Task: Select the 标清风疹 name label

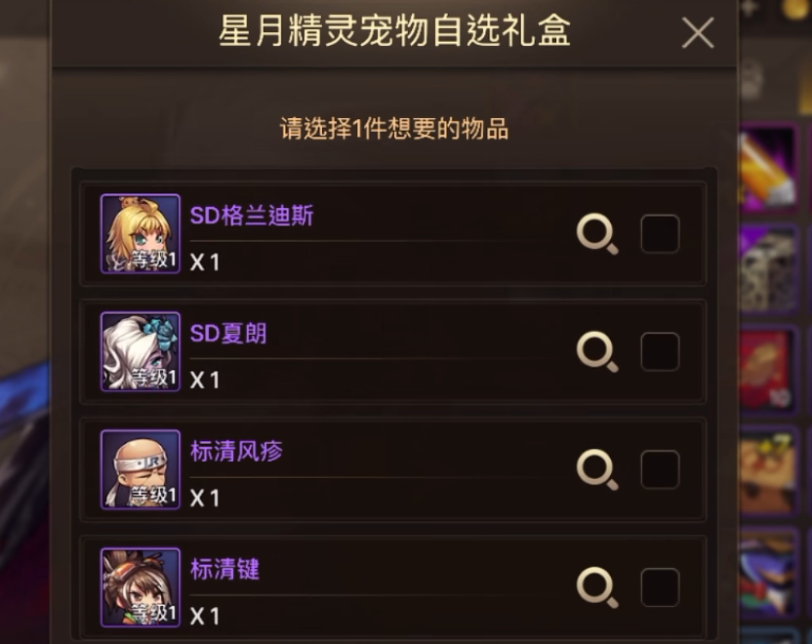Action: (236, 452)
